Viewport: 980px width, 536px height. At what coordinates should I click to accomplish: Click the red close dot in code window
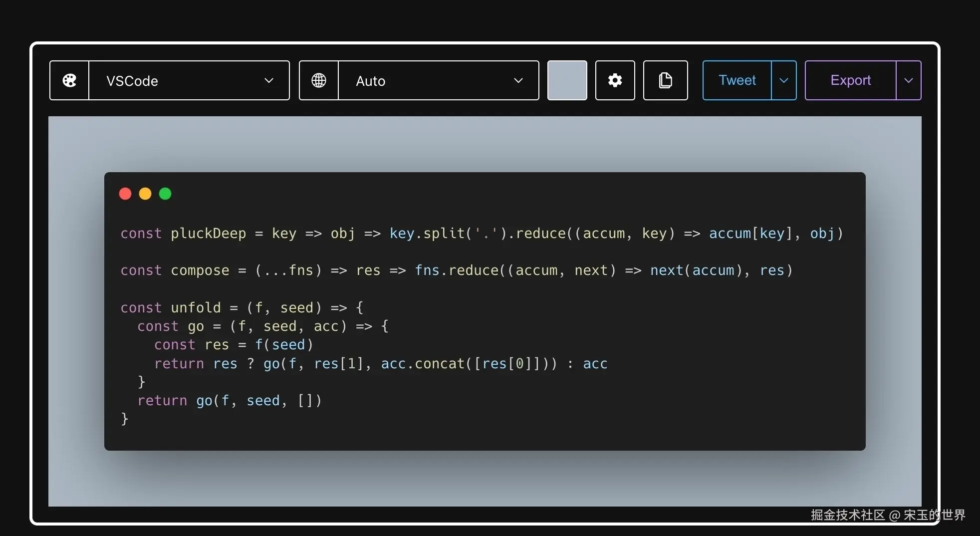pyautogui.click(x=125, y=194)
